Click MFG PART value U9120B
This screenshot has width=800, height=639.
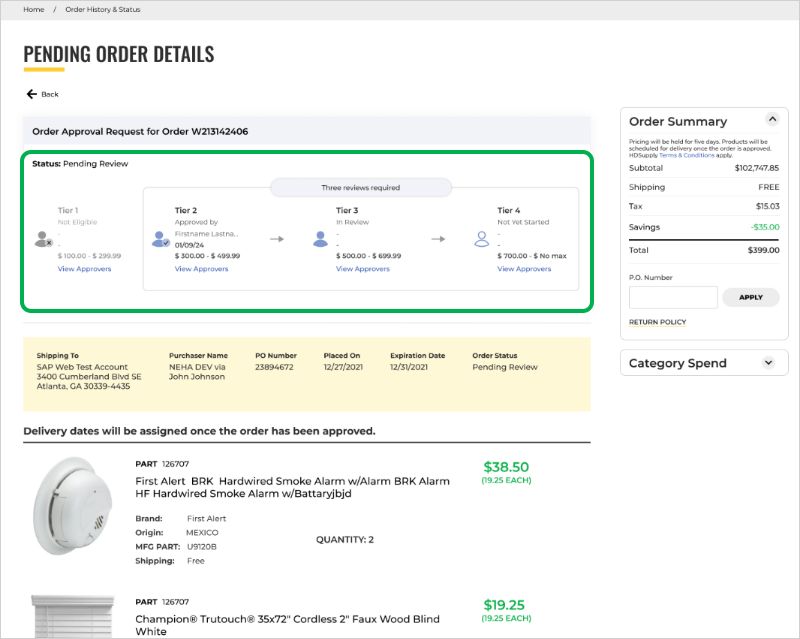(x=202, y=547)
